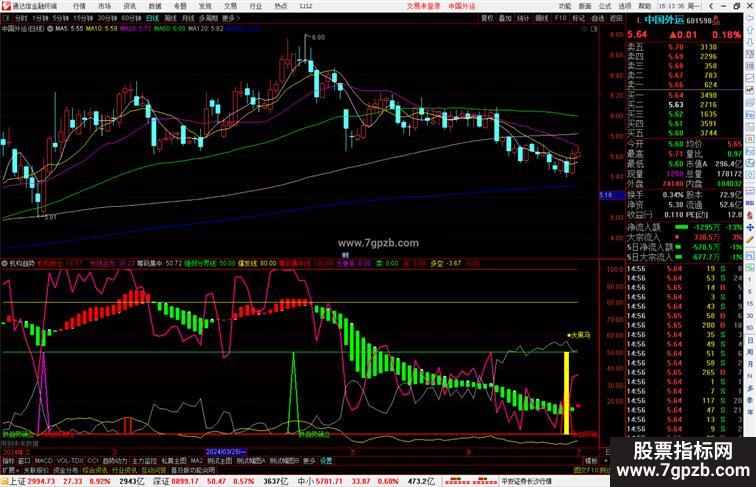756x487 pixels.
Task: Click the blue cross-arrows move icon in right sidebar
Action: coord(750,228)
